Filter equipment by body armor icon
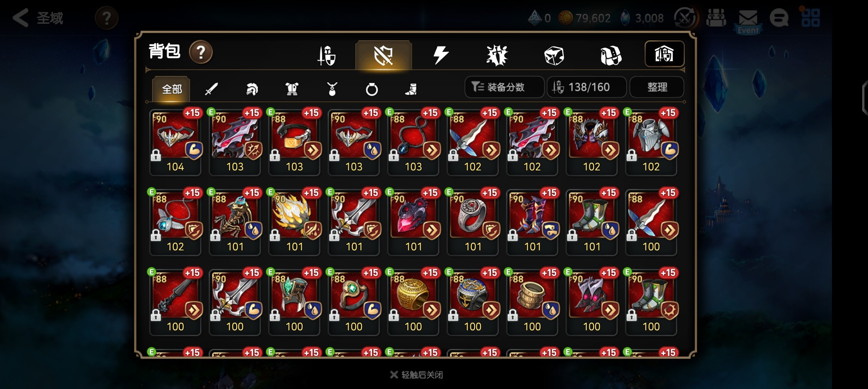Image resolution: width=868 pixels, height=389 pixels. (292, 89)
